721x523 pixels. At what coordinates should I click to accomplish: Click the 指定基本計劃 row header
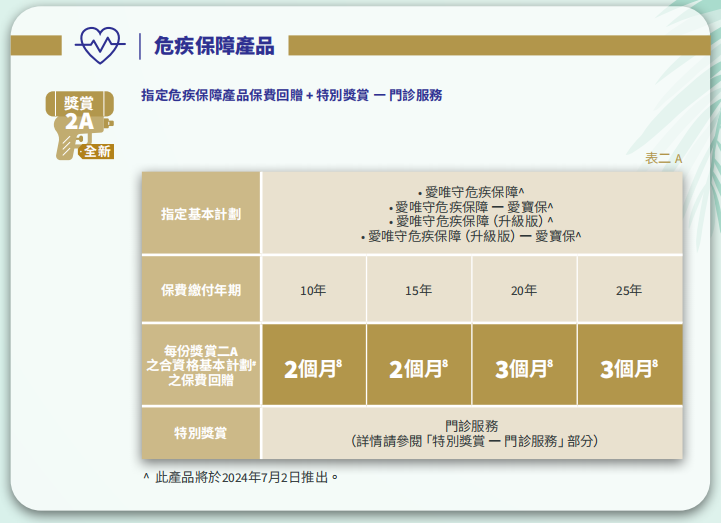[x=201, y=213]
